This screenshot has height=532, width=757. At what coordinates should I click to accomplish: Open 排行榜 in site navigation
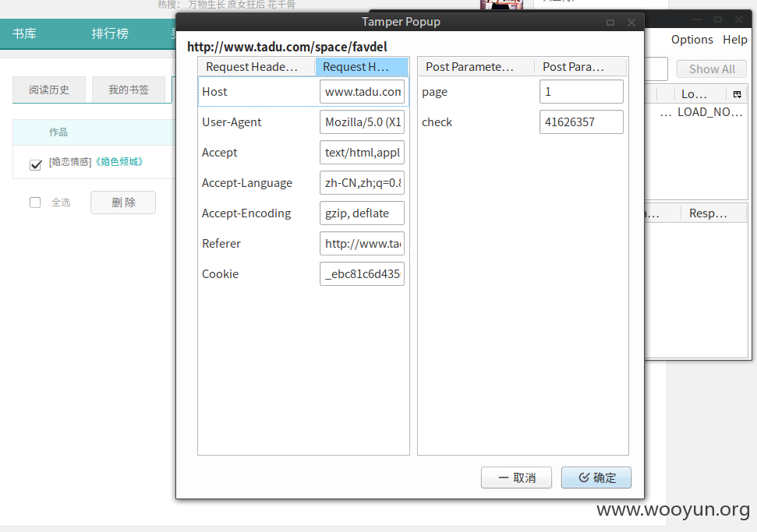[110, 33]
